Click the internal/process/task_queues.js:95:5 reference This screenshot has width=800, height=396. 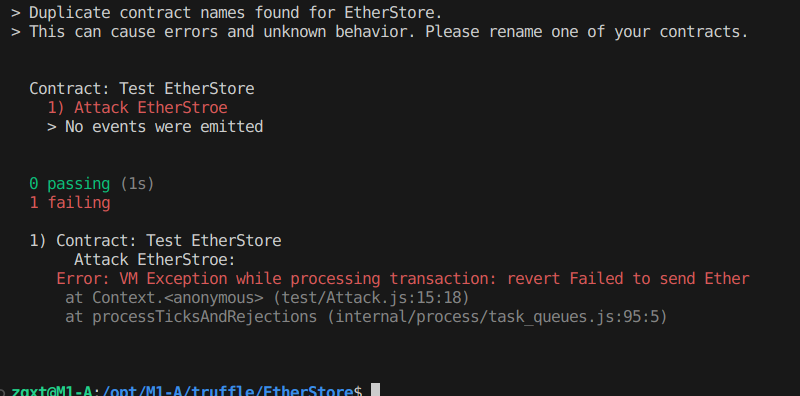[497, 317]
